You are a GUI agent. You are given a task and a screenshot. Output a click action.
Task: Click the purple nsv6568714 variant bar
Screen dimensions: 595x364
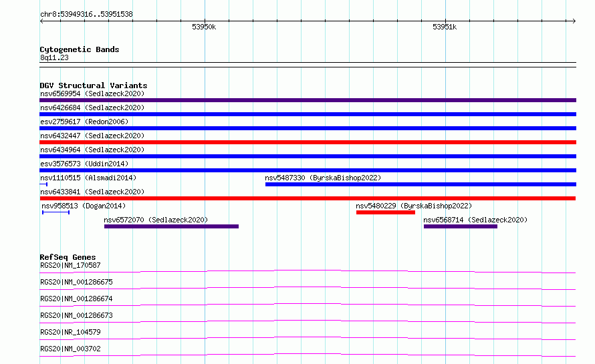[461, 226]
